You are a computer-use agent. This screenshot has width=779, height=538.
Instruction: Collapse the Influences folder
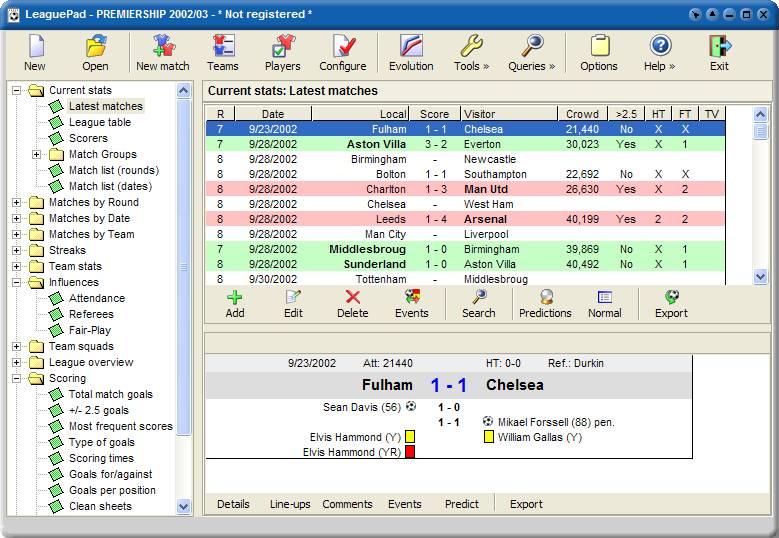pyautogui.click(x=16, y=282)
